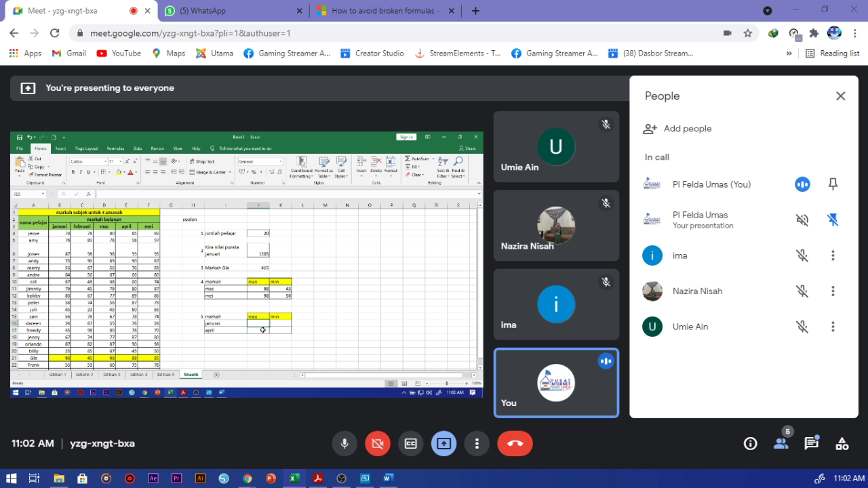
Task: Open more options for Nazira Nisah
Action: (833, 291)
